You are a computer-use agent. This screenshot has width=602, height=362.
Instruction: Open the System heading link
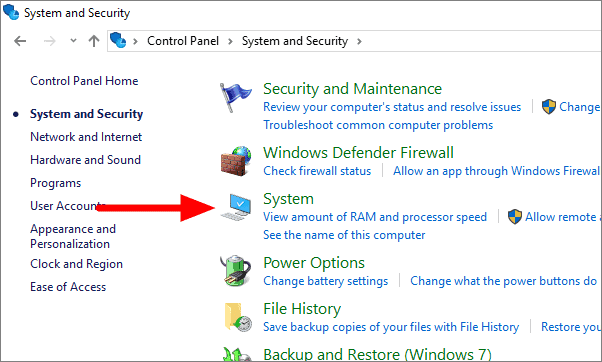click(x=288, y=199)
